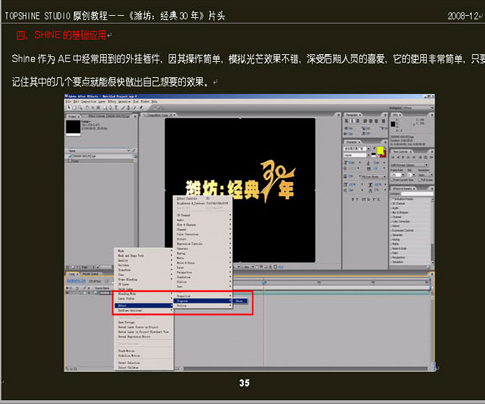Open RAM Preview Options dropdown
485x404 pixels.
tap(410, 165)
